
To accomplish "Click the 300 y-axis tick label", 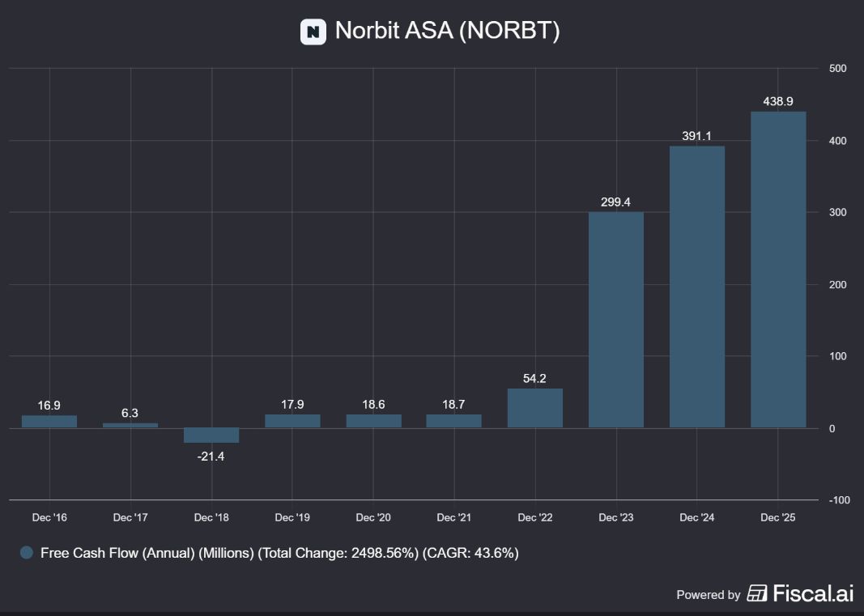I will point(837,213).
